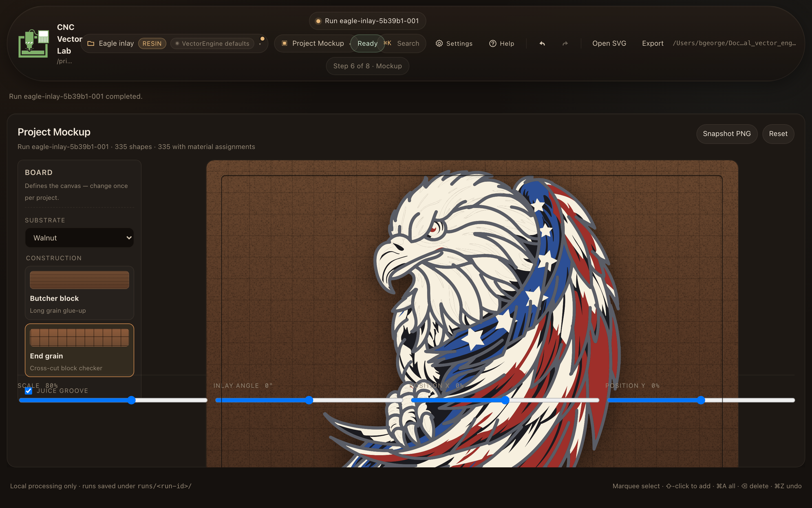
Task: Open the VectorEngine defaults preset selector
Action: (212, 43)
